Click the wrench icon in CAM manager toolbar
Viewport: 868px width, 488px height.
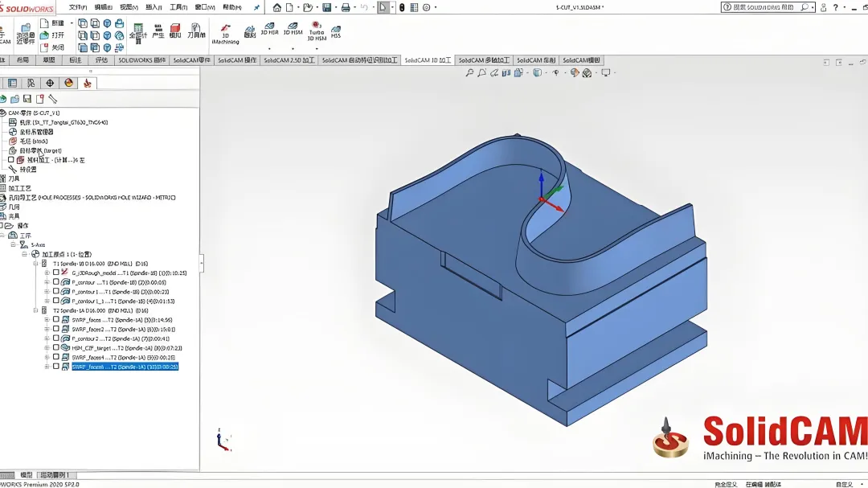[52, 99]
